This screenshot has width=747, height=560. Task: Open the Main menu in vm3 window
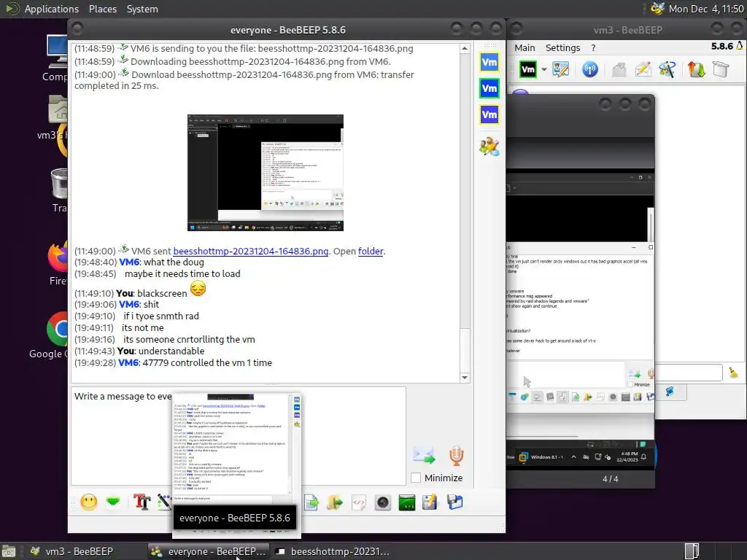pyautogui.click(x=525, y=47)
